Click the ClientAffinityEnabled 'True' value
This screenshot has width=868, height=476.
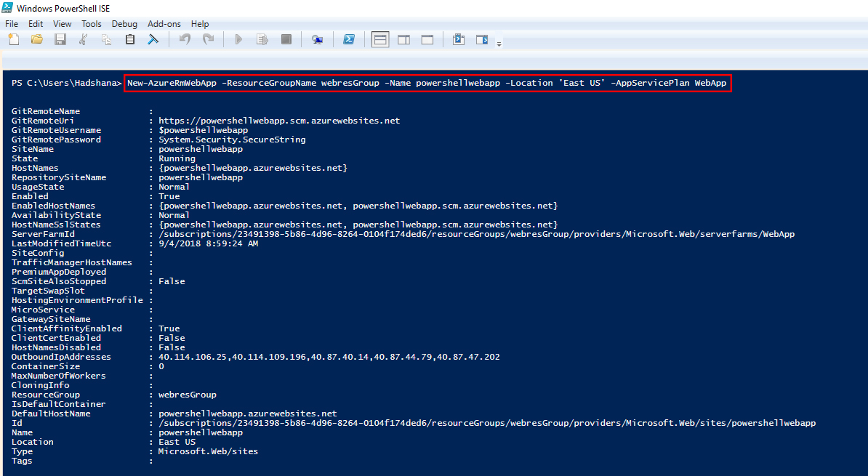(x=169, y=328)
